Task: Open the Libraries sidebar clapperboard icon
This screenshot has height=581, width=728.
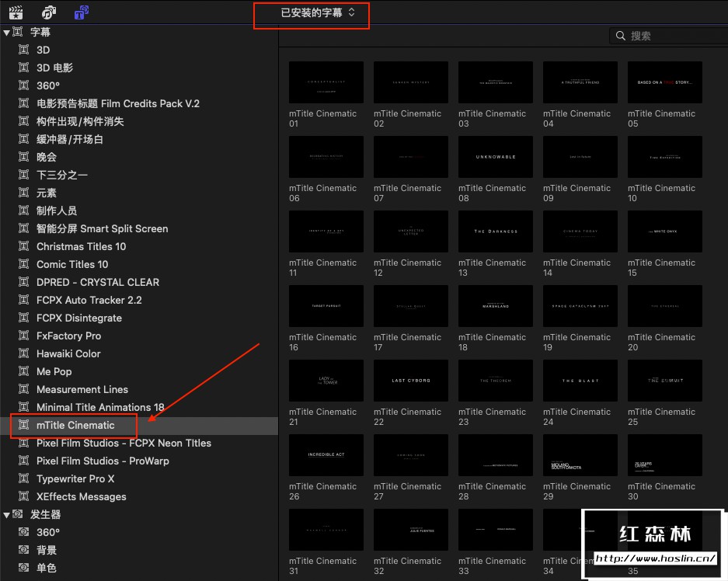Action: (16, 12)
